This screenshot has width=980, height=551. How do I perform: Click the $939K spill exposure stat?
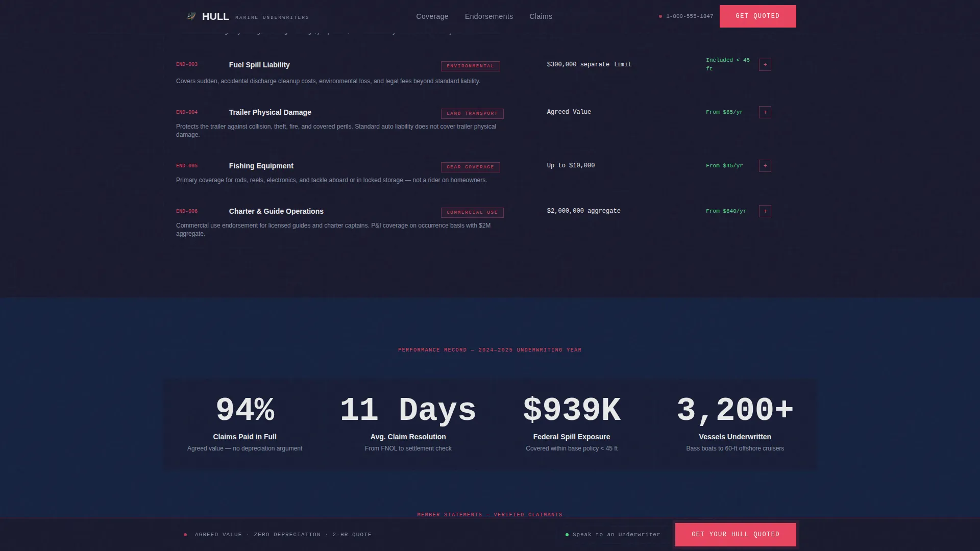[572, 410]
